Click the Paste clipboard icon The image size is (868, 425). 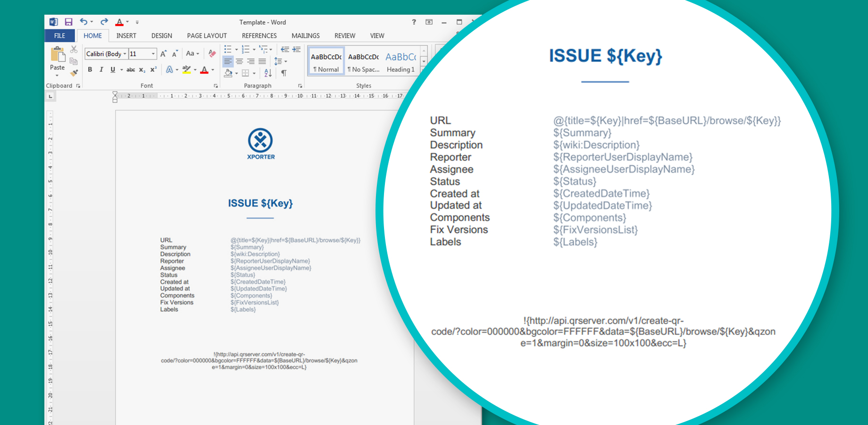(58, 54)
